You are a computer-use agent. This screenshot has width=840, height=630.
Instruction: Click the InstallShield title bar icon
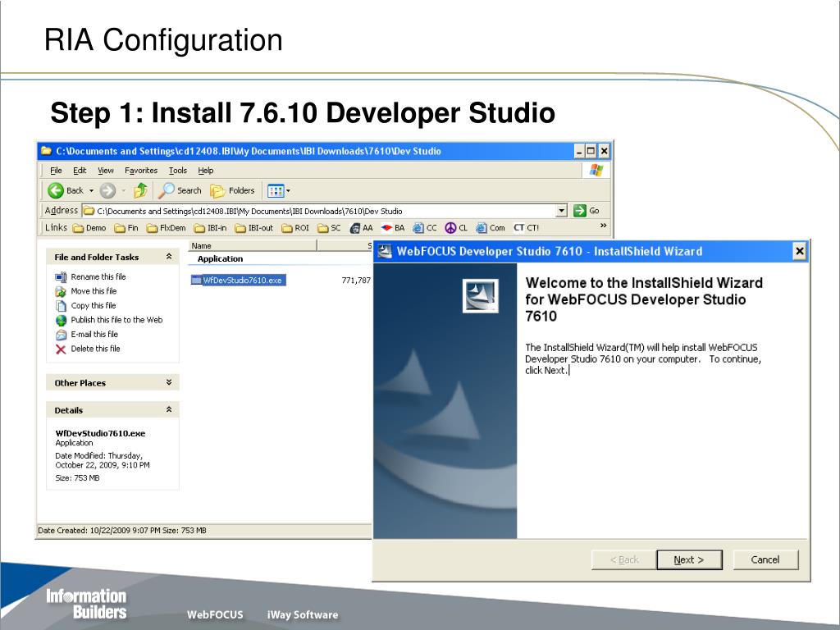385,251
